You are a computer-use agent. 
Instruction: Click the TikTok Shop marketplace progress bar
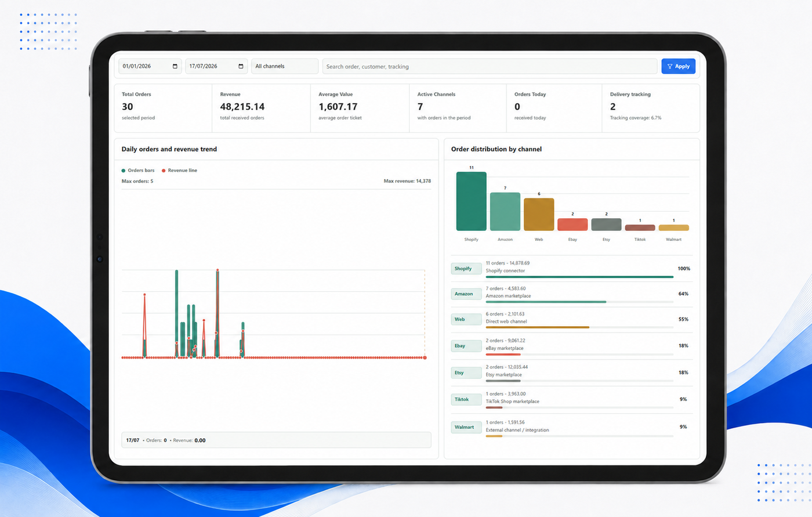coord(579,407)
